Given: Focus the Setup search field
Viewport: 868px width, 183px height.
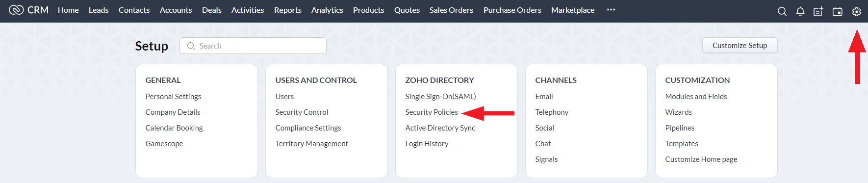Looking at the screenshot, I should [253, 46].
